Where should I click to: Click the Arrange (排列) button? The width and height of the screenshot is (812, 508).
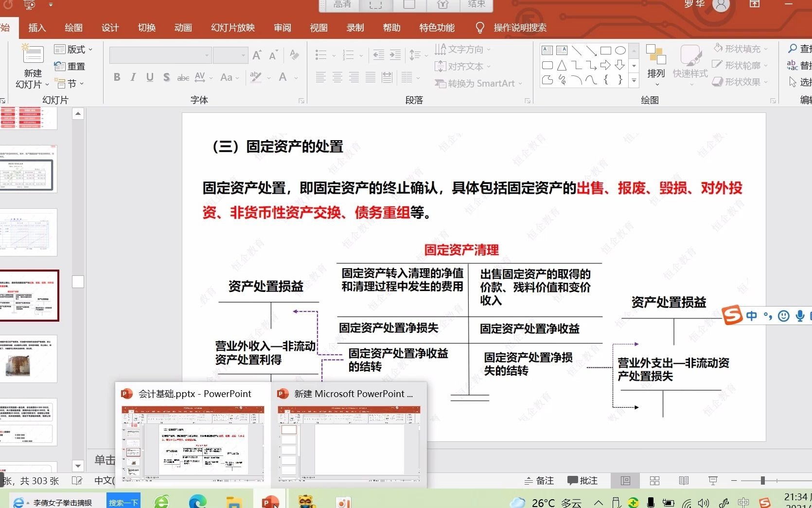pyautogui.click(x=656, y=65)
